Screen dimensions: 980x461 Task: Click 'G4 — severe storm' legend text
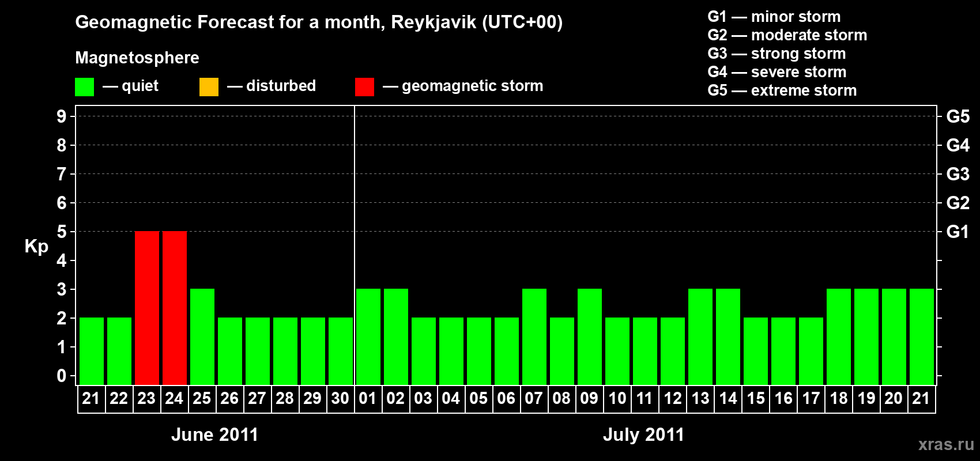click(777, 71)
